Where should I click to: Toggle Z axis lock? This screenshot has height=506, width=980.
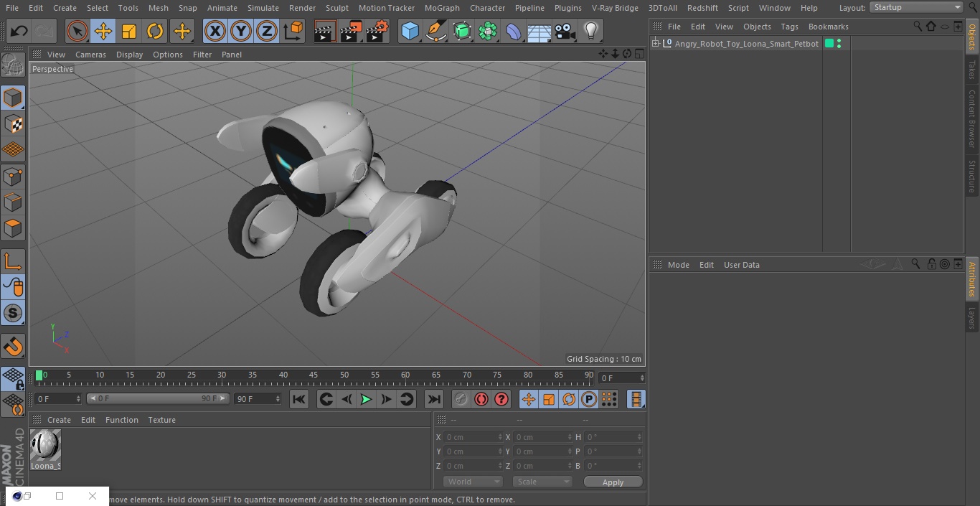pos(267,31)
